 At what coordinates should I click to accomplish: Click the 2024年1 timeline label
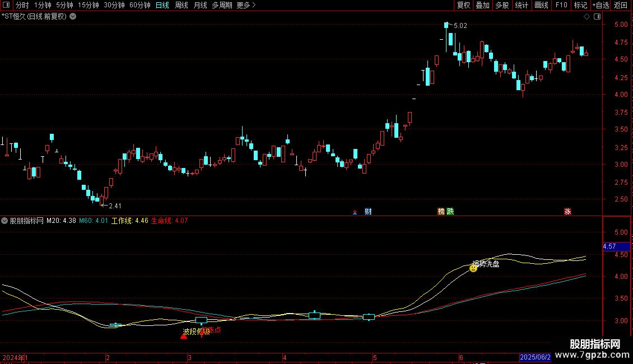15,357
